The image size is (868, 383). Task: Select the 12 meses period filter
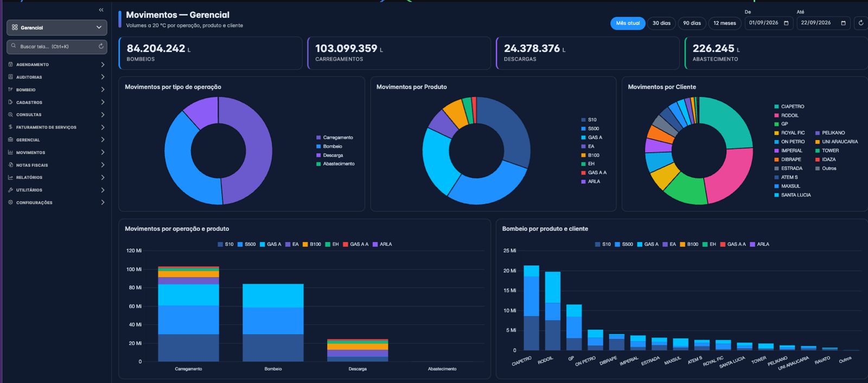(724, 23)
